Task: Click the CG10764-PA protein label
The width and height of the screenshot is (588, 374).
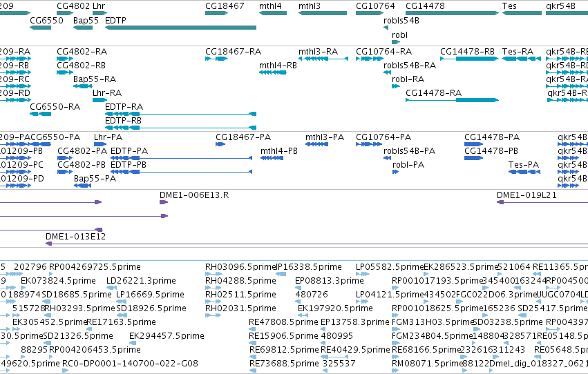Action: coord(383,137)
